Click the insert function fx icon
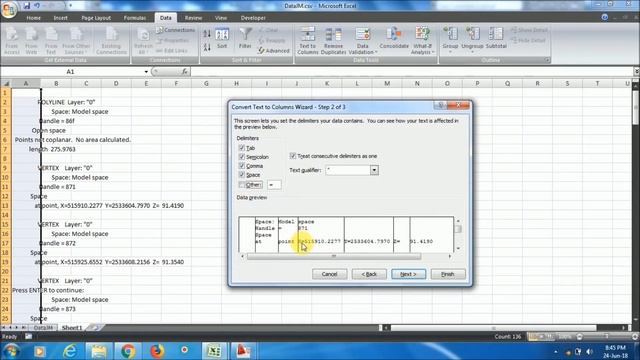The width and height of the screenshot is (640, 360). click(184, 72)
